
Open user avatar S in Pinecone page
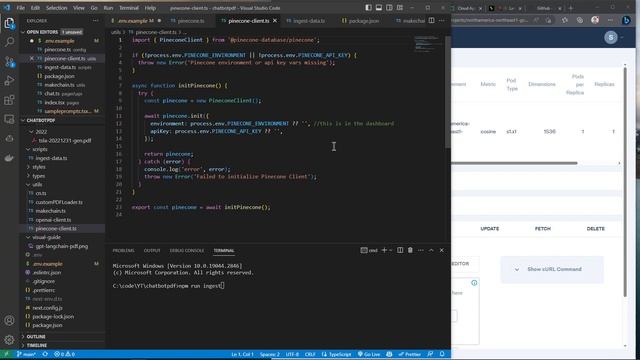pyautogui.click(x=611, y=38)
